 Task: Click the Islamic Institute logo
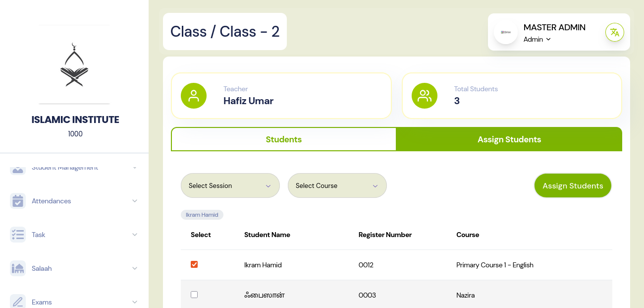(74, 65)
